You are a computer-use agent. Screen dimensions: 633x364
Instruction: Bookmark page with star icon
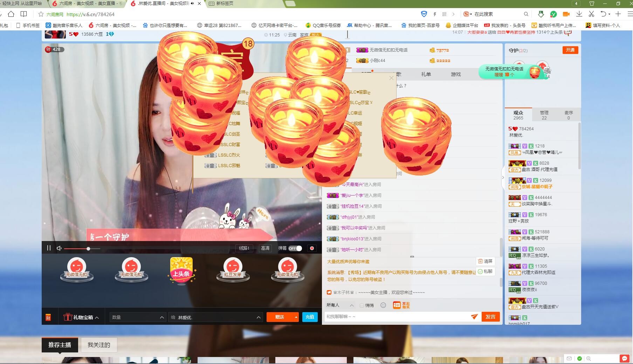(x=41, y=14)
